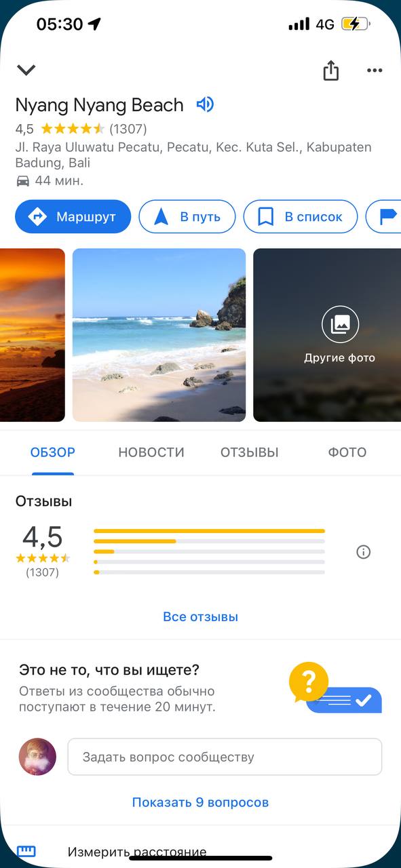Switch to the ФОТО tab

pos(347,452)
